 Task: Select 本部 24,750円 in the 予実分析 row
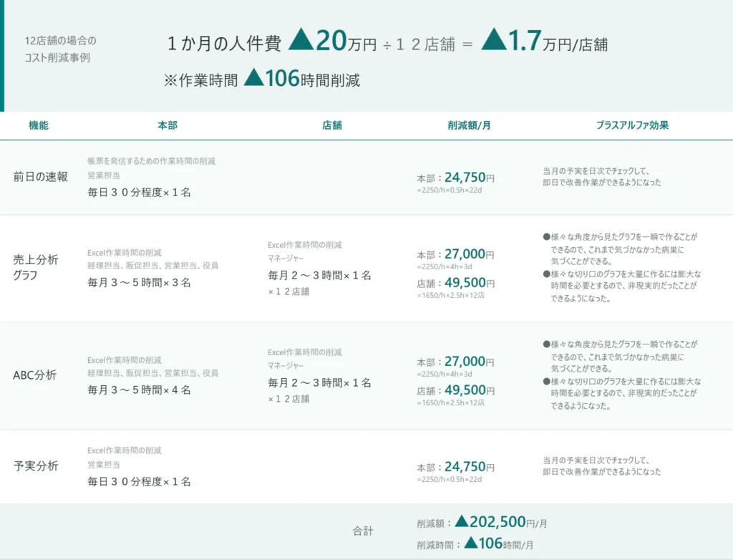456,467
